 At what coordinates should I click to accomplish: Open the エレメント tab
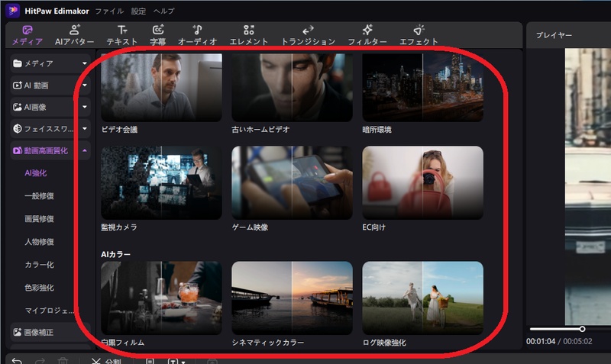[249, 35]
